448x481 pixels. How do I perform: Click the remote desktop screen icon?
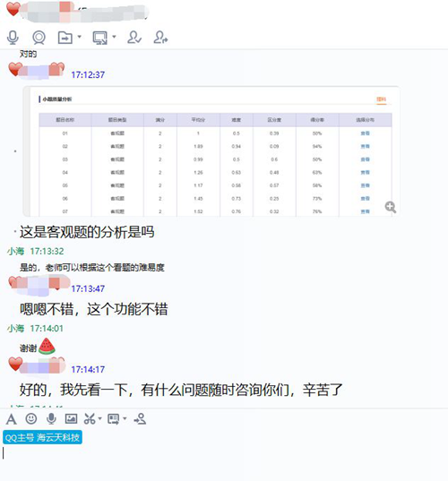(100, 38)
